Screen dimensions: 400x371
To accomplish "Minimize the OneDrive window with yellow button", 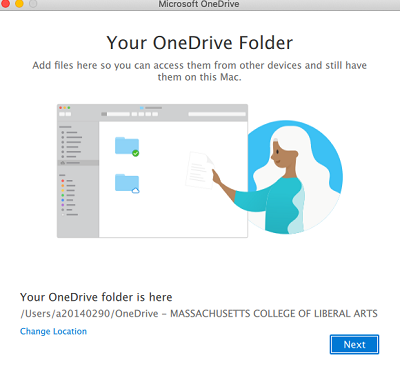I will coord(19,3).
